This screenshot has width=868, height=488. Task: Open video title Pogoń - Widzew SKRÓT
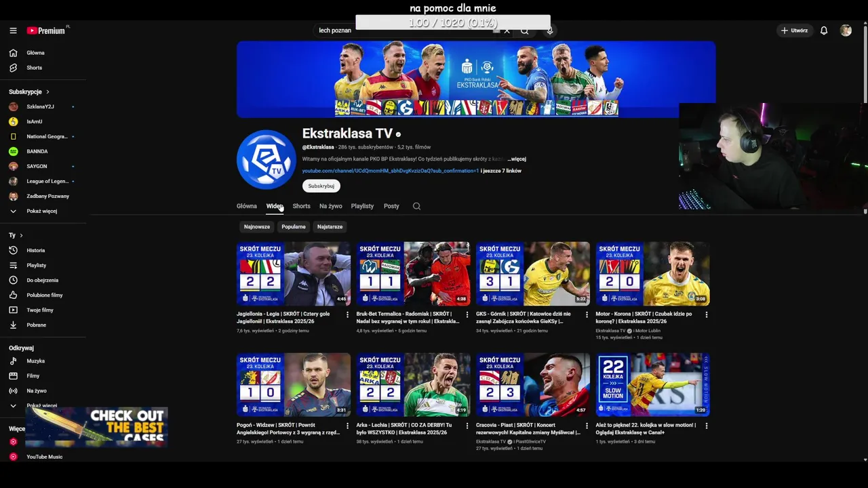tap(288, 428)
